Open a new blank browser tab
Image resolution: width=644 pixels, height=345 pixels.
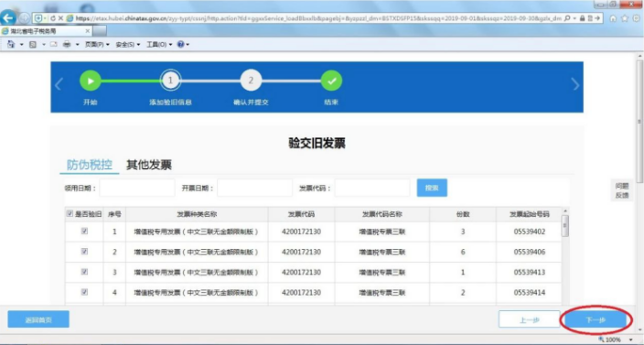click(101, 31)
